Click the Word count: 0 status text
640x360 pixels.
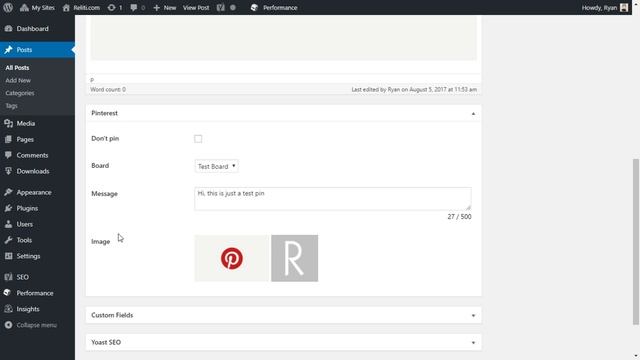click(x=108, y=89)
